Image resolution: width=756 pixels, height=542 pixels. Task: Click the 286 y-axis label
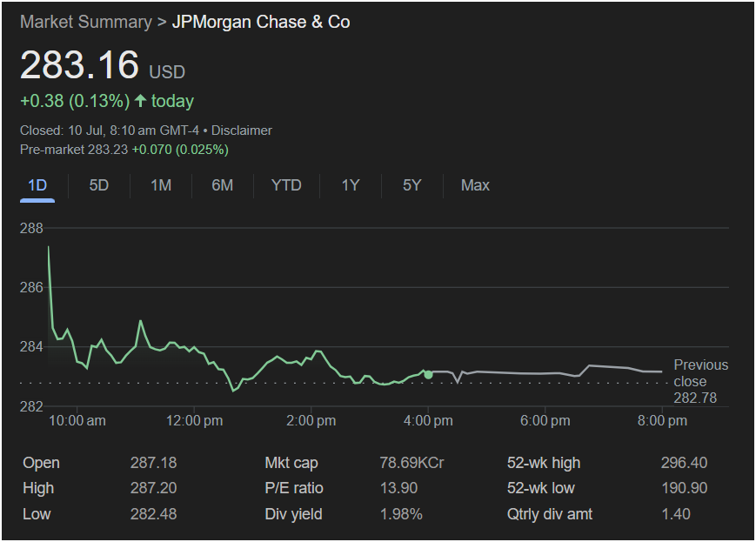(x=31, y=287)
